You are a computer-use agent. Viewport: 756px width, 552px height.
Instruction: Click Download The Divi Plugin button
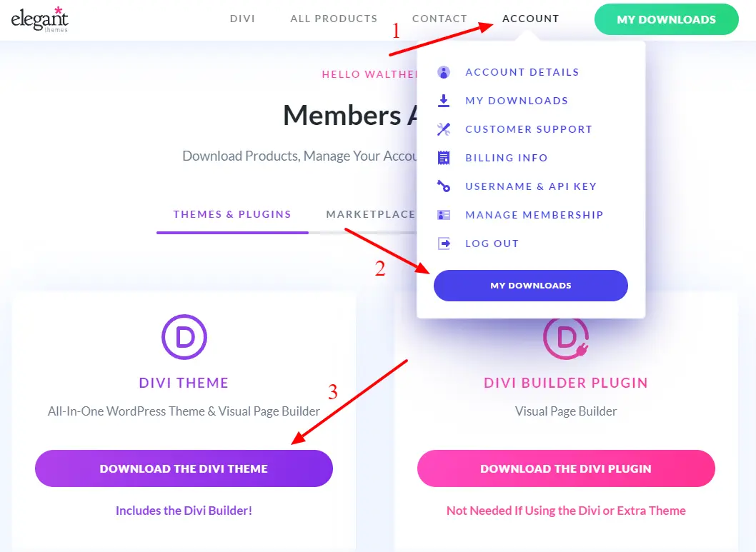[566, 468]
